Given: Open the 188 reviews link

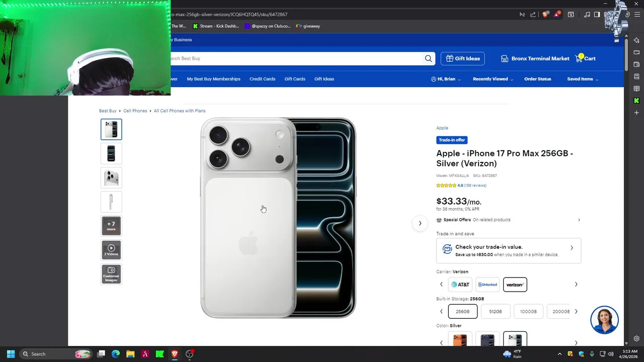Looking at the screenshot, I should coord(475,186).
